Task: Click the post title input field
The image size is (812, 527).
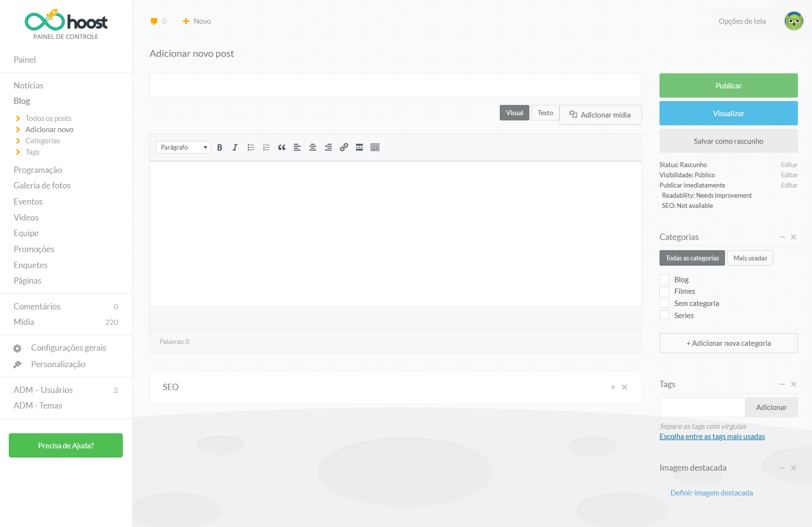Action: 395,86
